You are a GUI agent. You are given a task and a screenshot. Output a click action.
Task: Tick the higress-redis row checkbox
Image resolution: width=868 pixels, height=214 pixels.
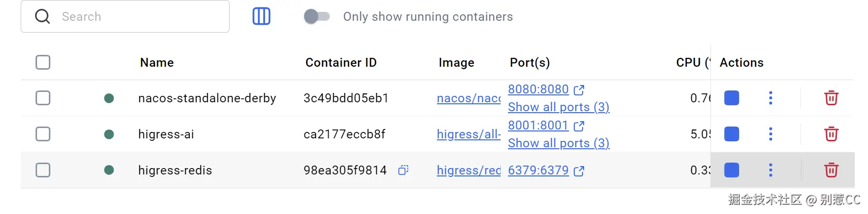43,170
